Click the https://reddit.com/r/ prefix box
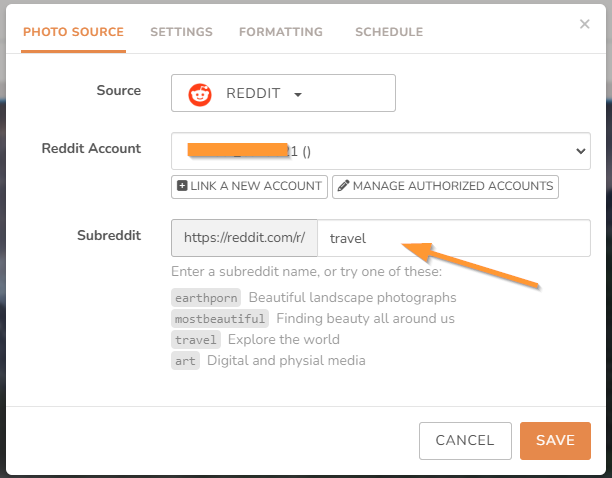The width and height of the screenshot is (612, 478). tap(244, 238)
